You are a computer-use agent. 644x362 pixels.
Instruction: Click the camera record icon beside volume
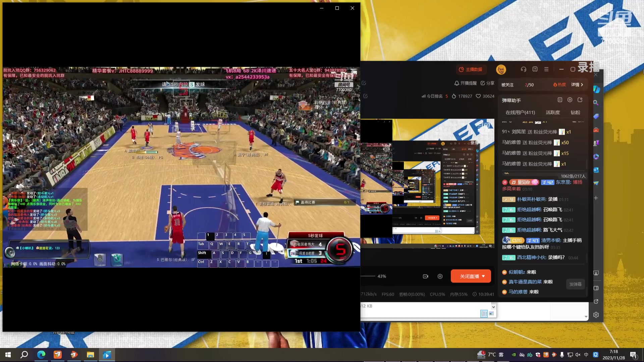pyautogui.click(x=426, y=276)
